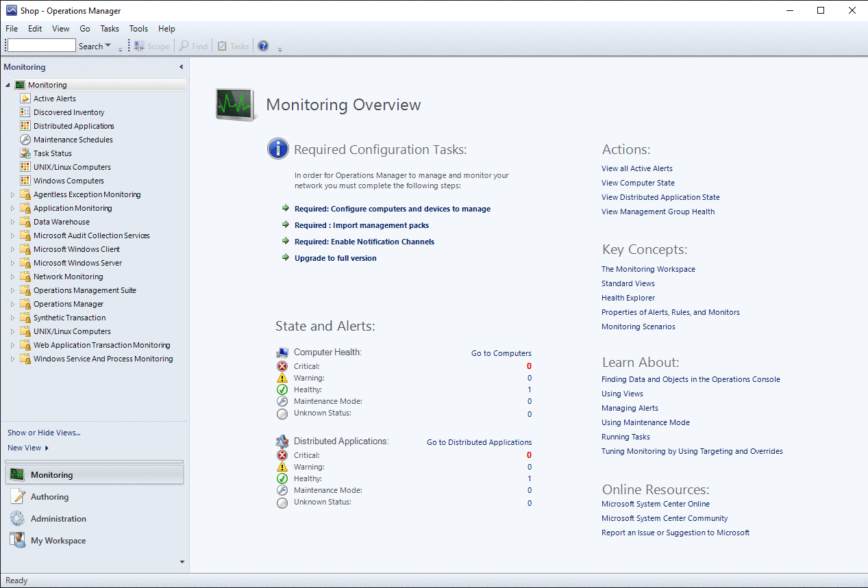Open Health Explorer key concept link
The height and width of the screenshot is (588, 868).
click(x=628, y=298)
